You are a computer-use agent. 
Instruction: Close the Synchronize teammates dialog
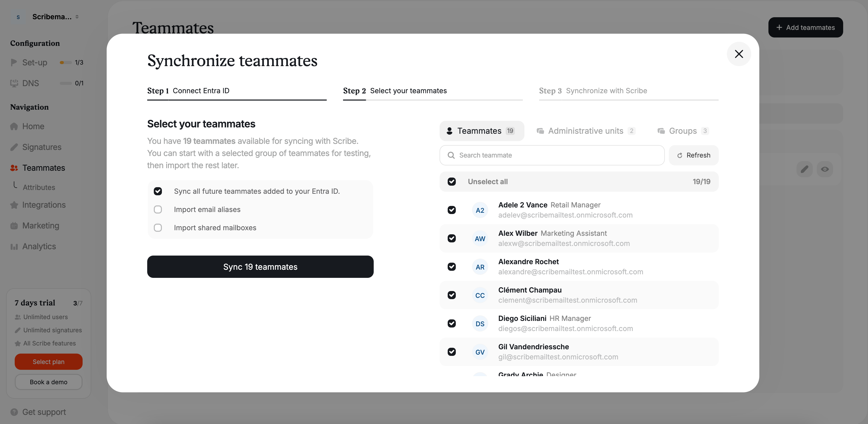[739, 54]
